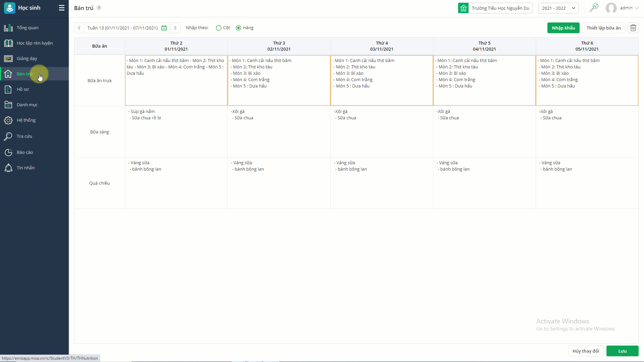Click the school home icon in the header
The width and height of the screenshot is (644, 362).
pyautogui.click(x=463, y=8)
